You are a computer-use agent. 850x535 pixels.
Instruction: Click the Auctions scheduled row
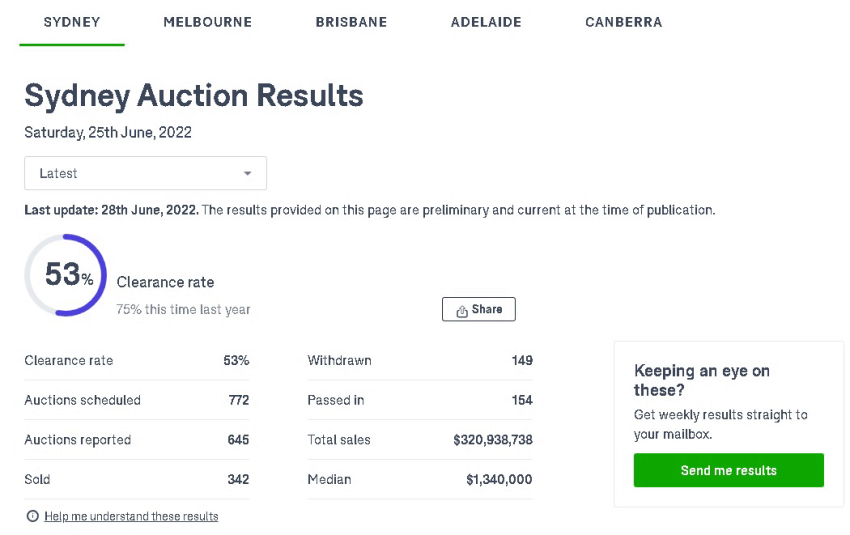[x=137, y=400]
